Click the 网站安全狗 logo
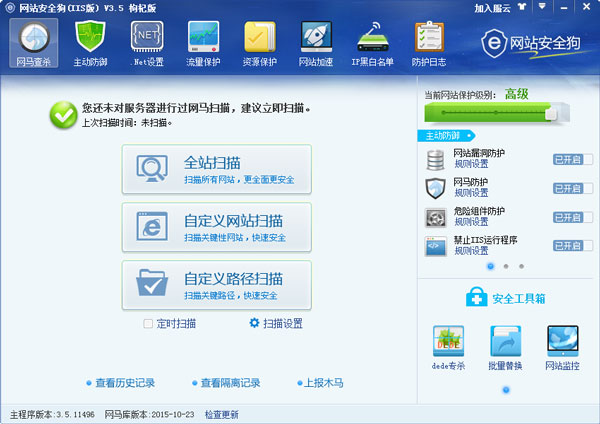This screenshot has width=600, height=424. coord(531,43)
